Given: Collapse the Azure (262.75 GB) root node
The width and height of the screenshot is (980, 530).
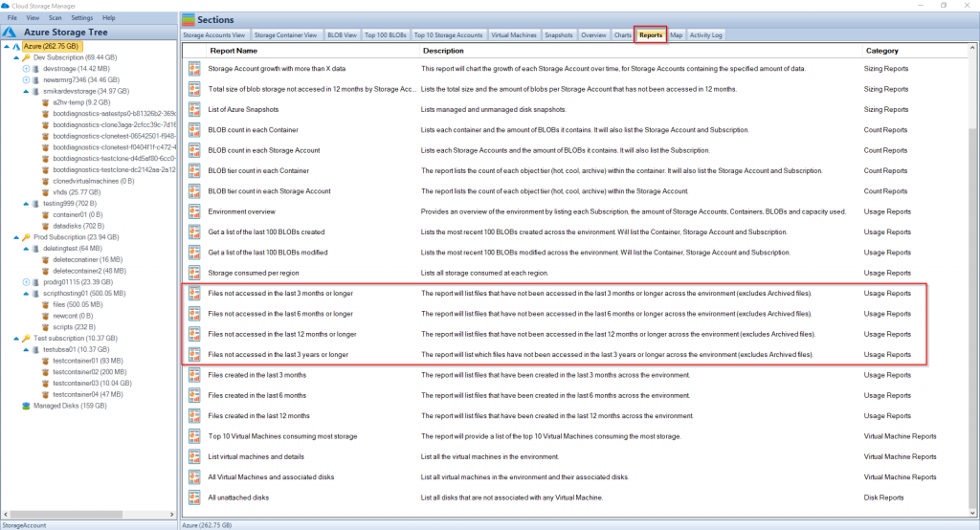Looking at the screenshot, I should click(7, 46).
